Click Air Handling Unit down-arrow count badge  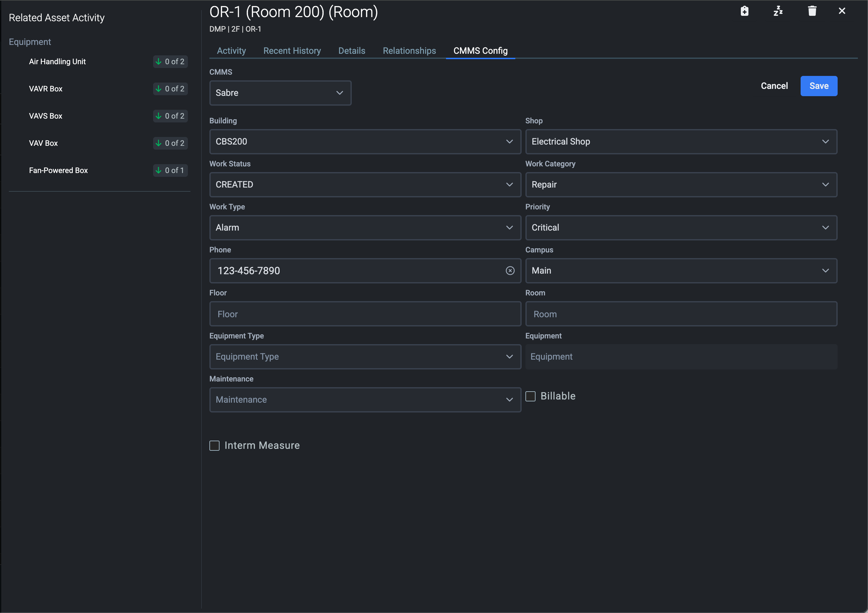click(x=170, y=62)
